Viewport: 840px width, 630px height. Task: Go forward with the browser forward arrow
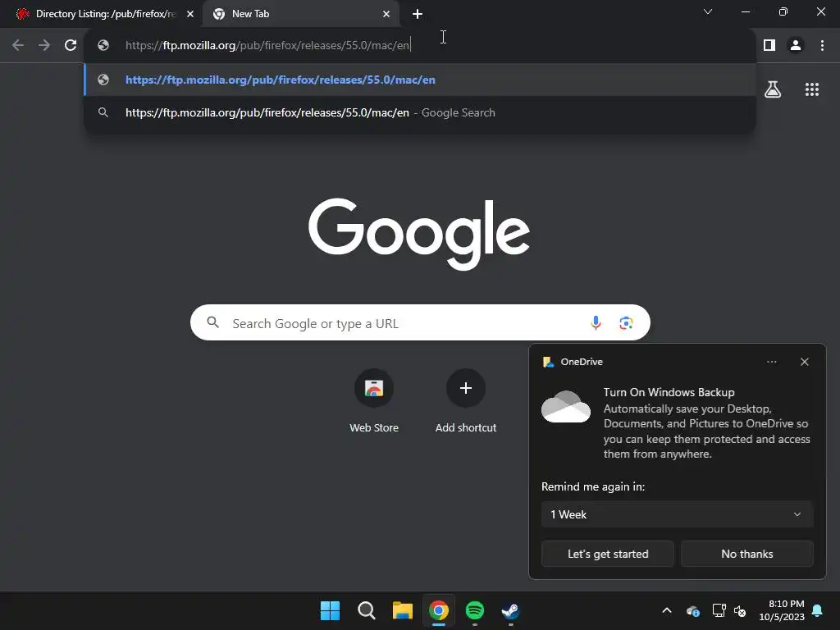click(44, 45)
